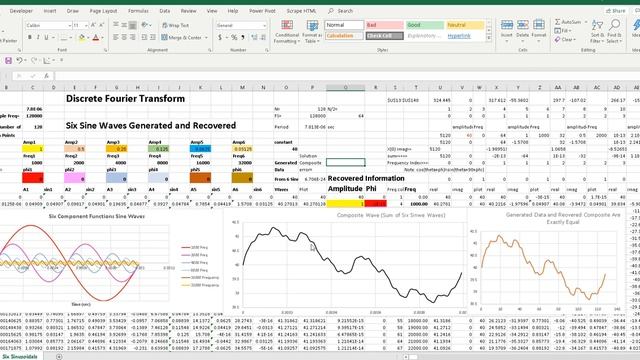
Task: Apply the Good cell style swatch
Action: 425,25
